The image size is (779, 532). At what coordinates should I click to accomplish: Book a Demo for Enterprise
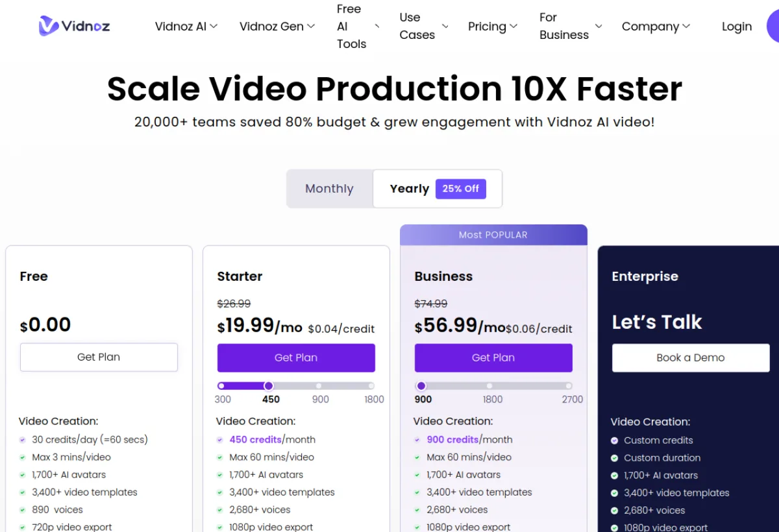pos(691,357)
